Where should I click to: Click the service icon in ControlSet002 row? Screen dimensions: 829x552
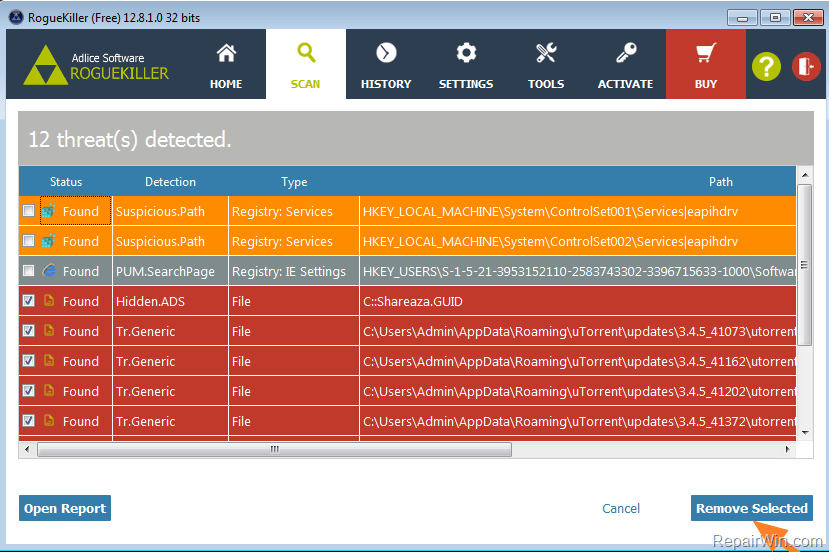click(49, 241)
